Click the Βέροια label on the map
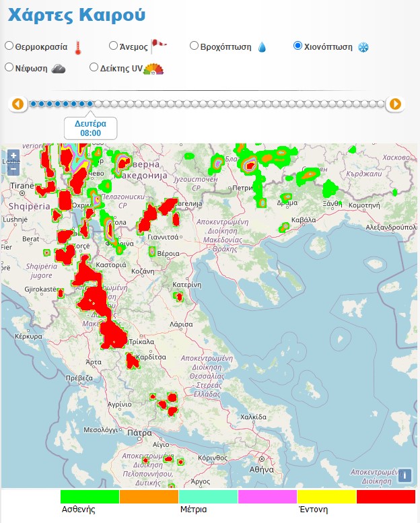This screenshot has height=523, width=420. (x=168, y=254)
